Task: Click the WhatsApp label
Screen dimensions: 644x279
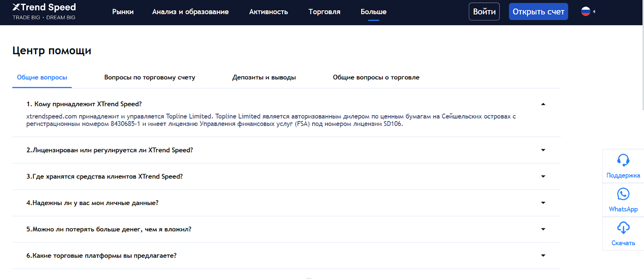Action: pos(623,209)
